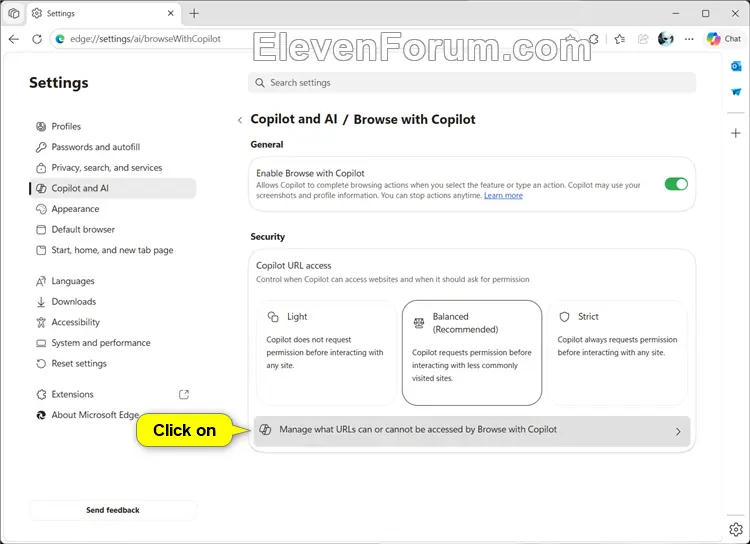Open Settings and more ellipsis menu

(x=689, y=39)
